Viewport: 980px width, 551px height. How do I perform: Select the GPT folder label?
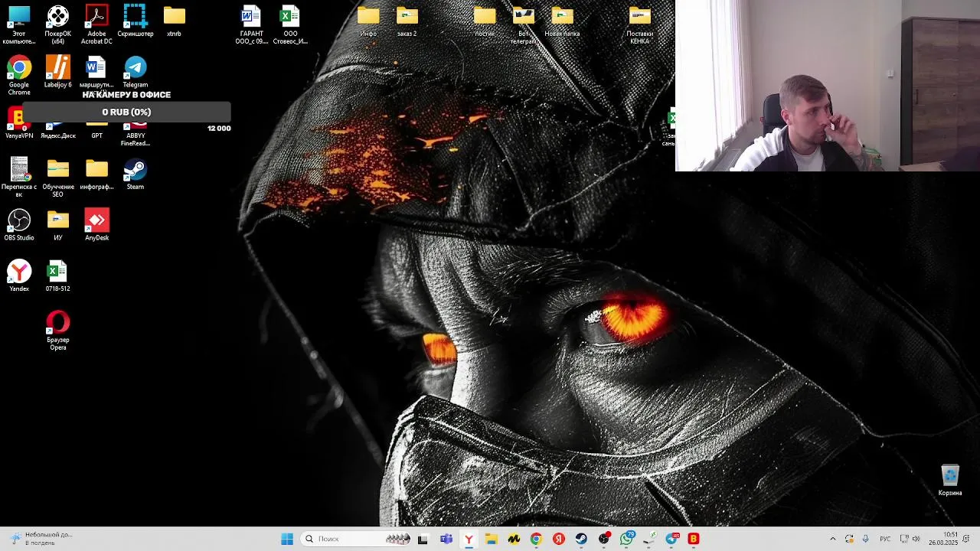click(x=96, y=135)
